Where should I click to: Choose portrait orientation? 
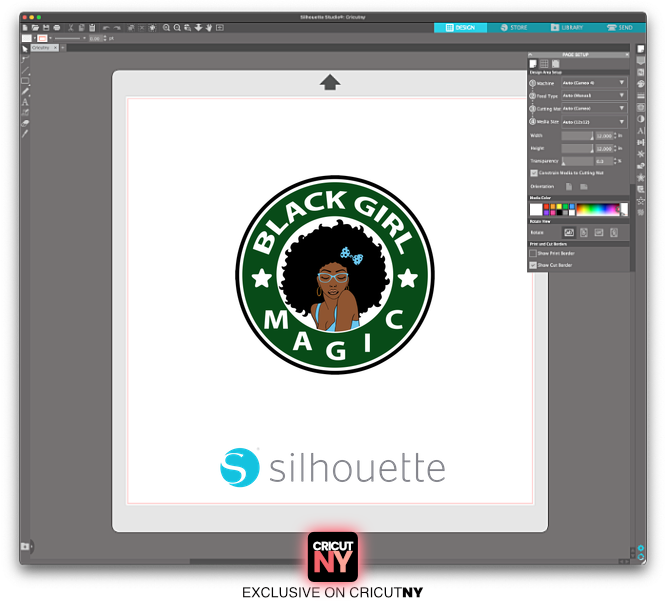tap(569, 187)
